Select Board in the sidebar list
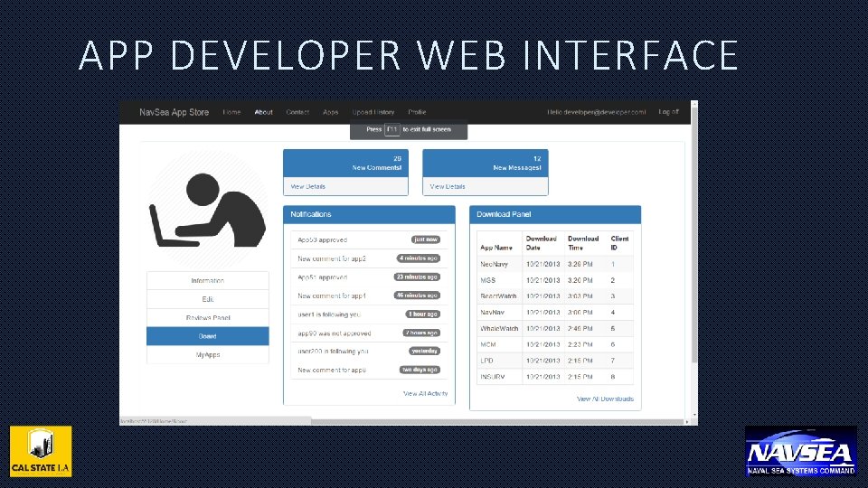The width and height of the screenshot is (868, 488). (x=208, y=336)
